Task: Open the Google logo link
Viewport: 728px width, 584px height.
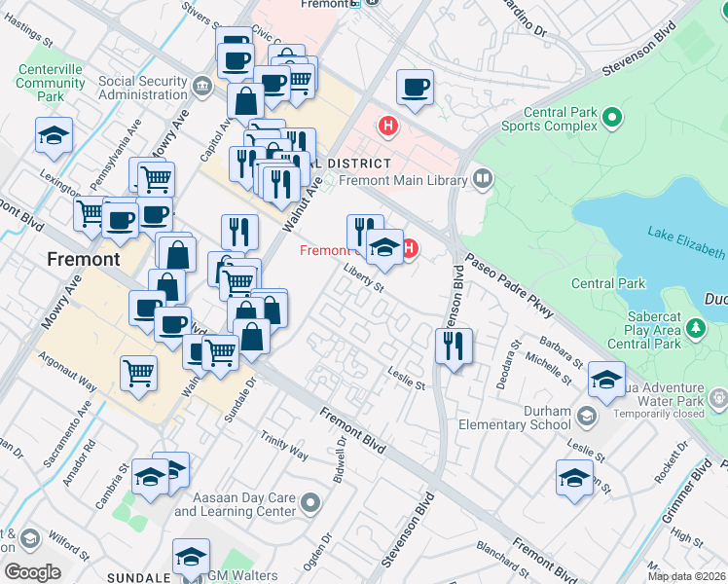Action: click(x=32, y=572)
